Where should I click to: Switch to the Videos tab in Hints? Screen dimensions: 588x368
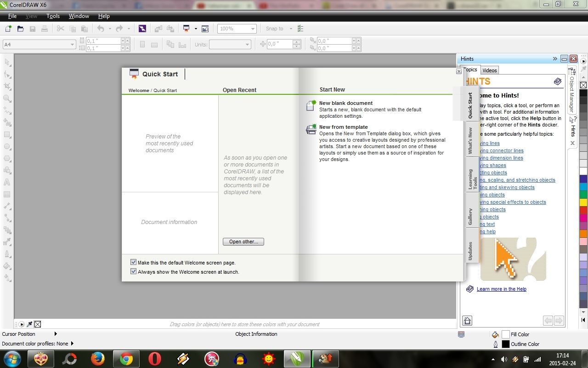coord(490,70)
